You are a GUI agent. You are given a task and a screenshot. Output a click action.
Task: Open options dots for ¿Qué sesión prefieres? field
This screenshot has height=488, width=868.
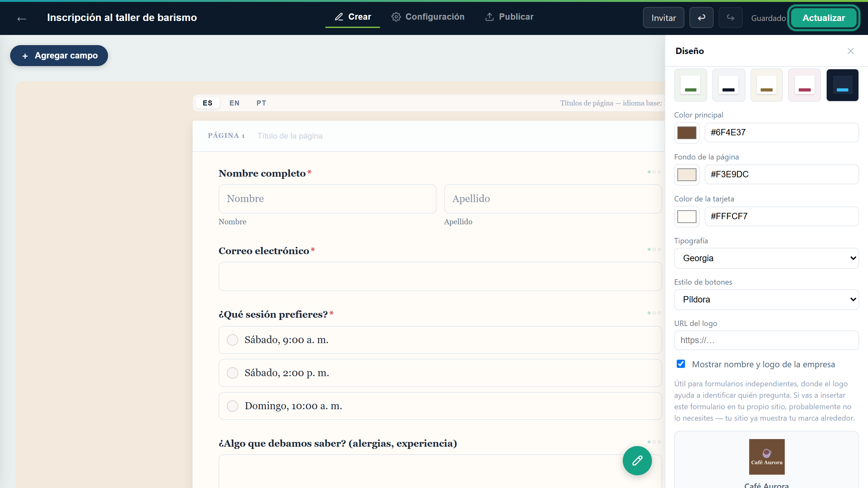654,313
